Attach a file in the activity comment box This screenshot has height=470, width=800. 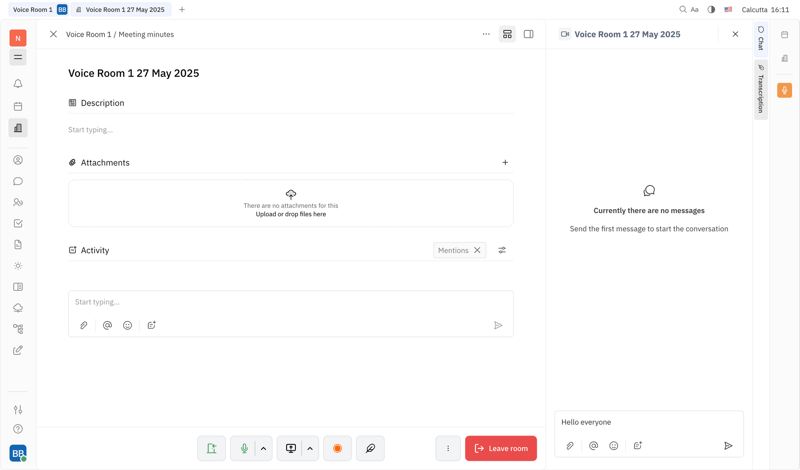click(84, 325)
